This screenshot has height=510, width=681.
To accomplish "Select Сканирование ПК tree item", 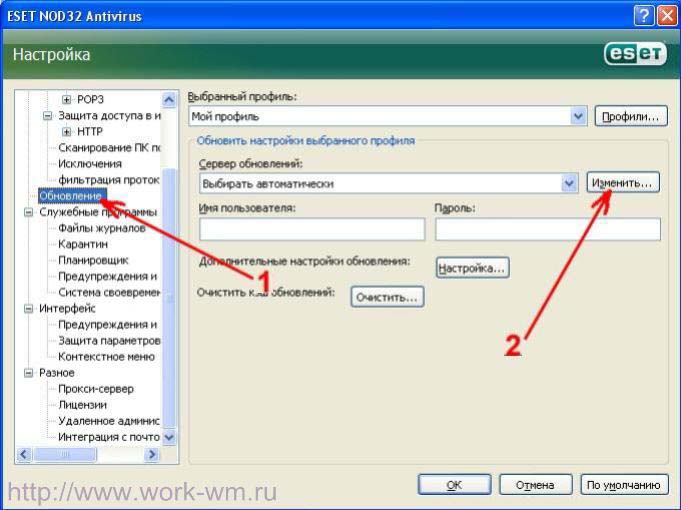I will pyautogui.click(x=109, y=148).
